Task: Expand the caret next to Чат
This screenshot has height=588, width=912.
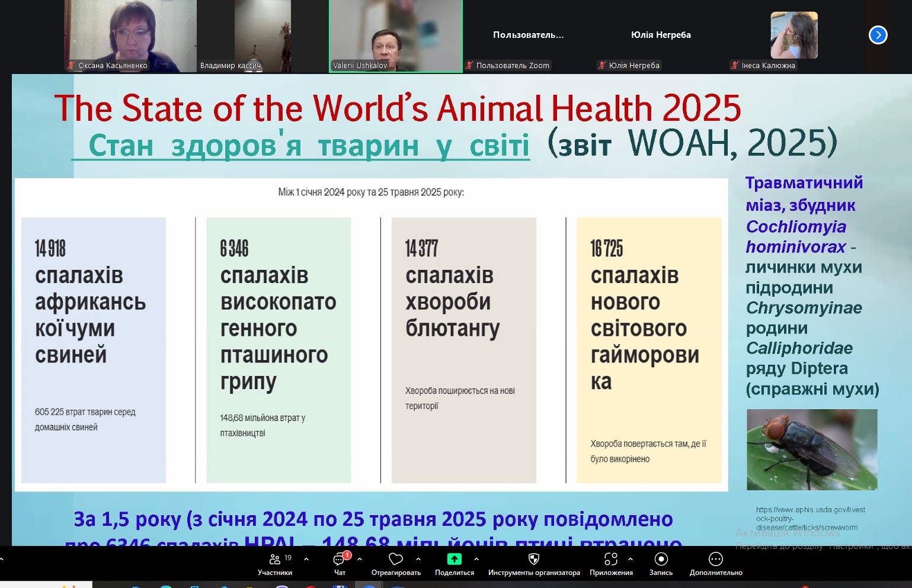Action: click(x=360, y=559)
